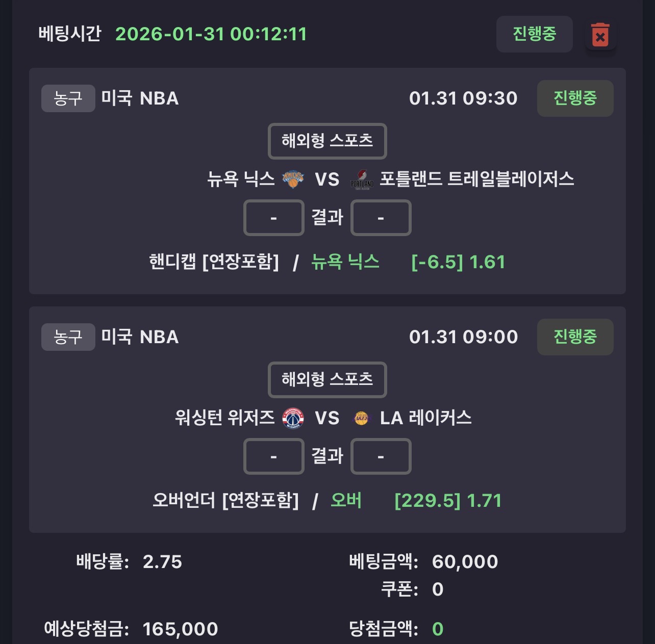Click the [-6.5] 1.61 handicap odds
Image resolution: width=655 pixels, height=644 pixels.
tap(458, 262)
